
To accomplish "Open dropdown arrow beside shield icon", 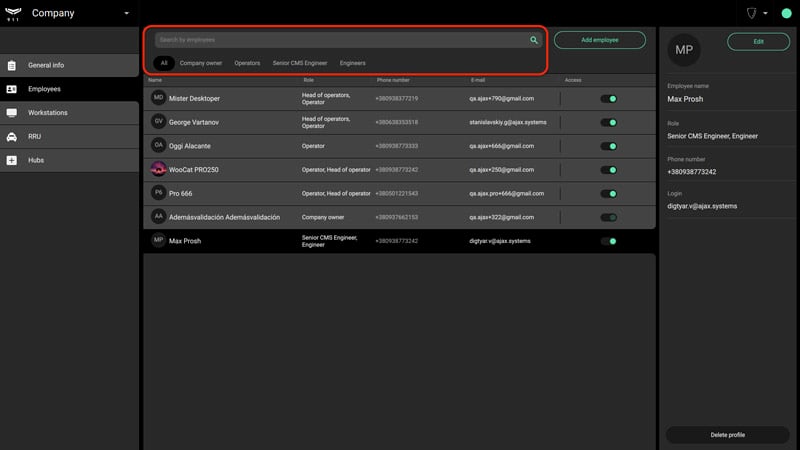I will (765, 13).
